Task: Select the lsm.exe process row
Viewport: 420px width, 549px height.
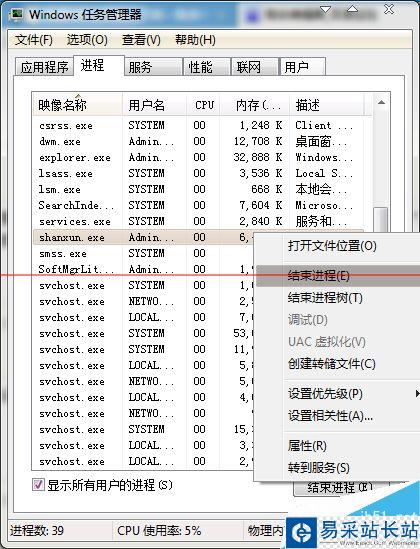Action: click(198, 189)
